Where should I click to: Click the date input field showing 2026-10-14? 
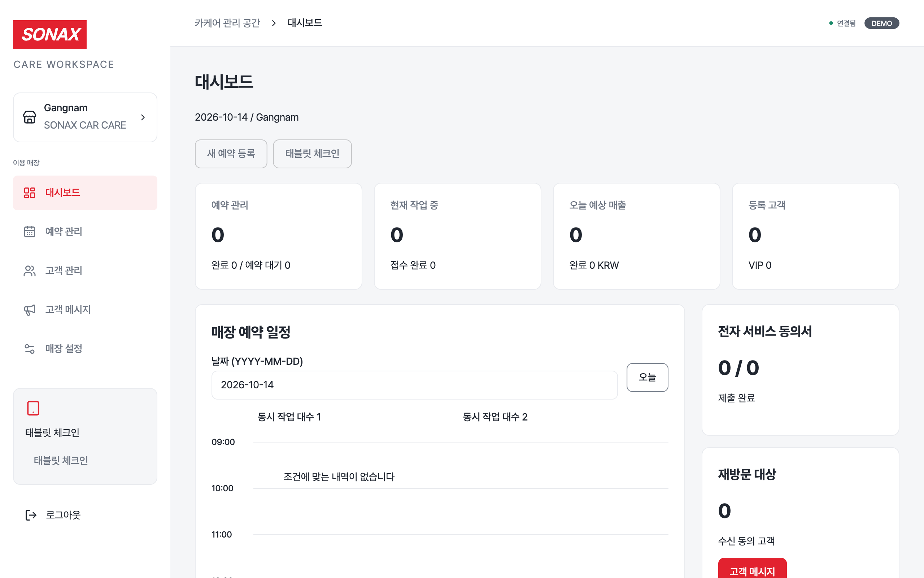[414, 385]
